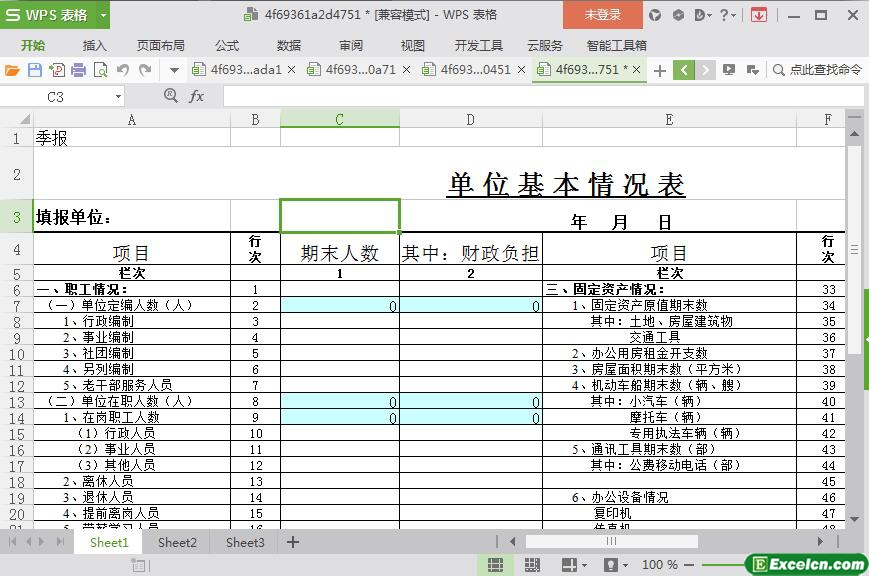Open the WPS 表格 application menu dropdown
Screen dimensions: 869x576
[x=103, y=15]
